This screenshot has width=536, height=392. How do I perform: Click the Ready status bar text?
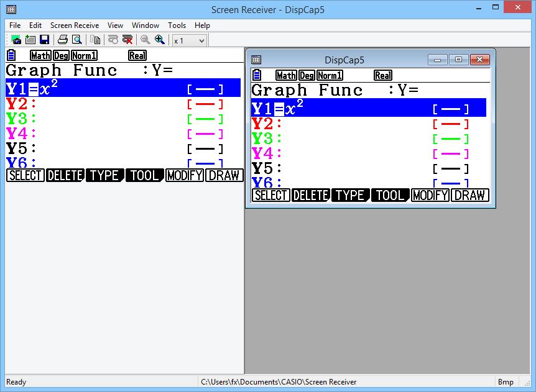[16, 382]
